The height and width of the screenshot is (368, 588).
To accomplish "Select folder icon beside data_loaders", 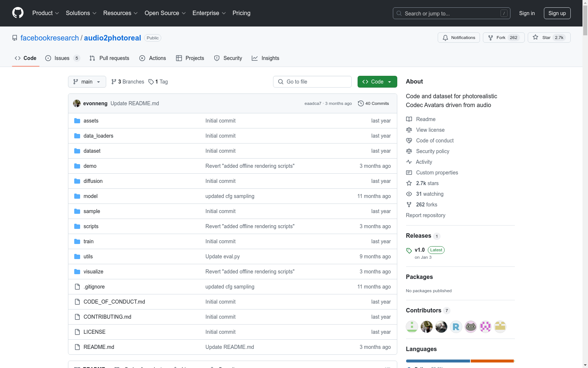I will coord(77,136).
